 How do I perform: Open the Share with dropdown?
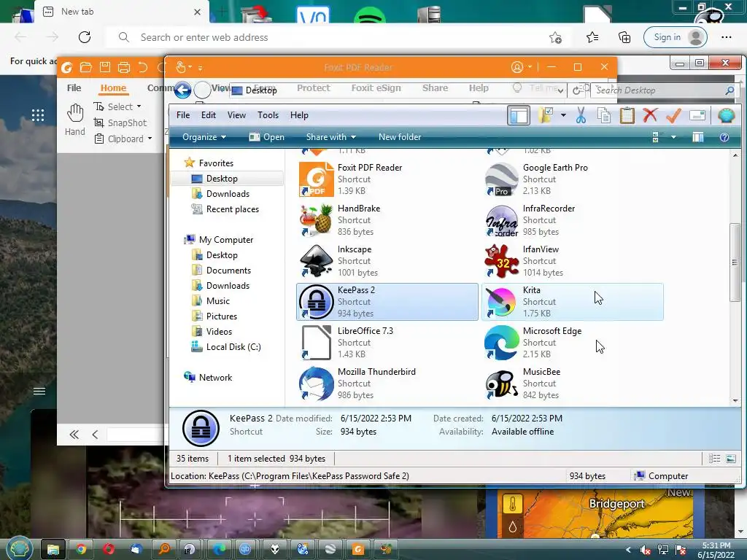tap(330, 137)
